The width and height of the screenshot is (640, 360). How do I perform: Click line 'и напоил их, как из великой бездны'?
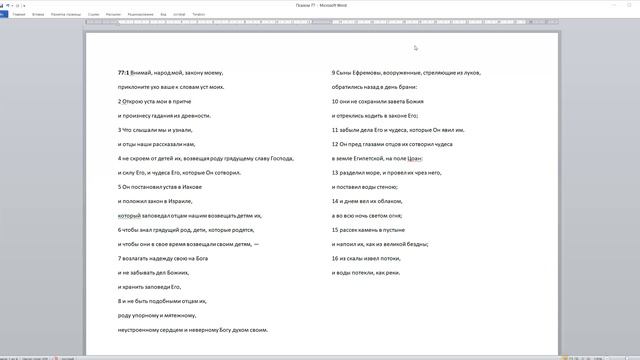coord(380,244)
